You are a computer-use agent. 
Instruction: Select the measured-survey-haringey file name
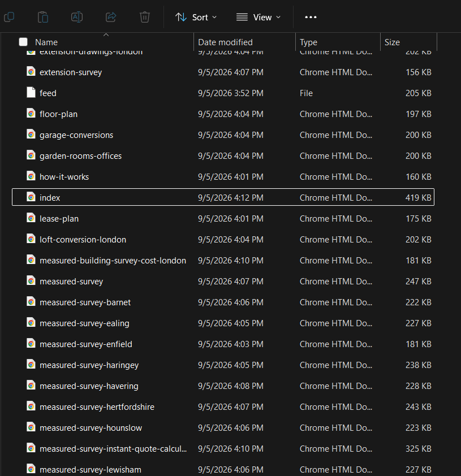(x=89, y=366)
